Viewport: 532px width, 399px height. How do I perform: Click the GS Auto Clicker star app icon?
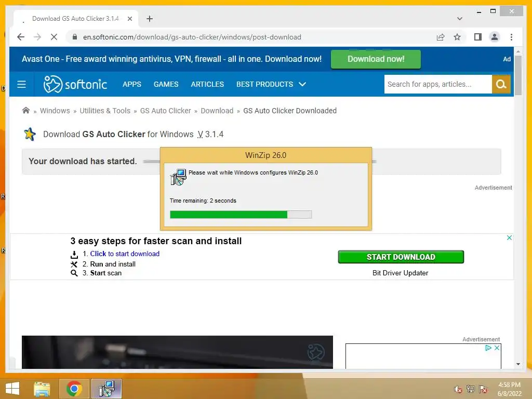30,134
